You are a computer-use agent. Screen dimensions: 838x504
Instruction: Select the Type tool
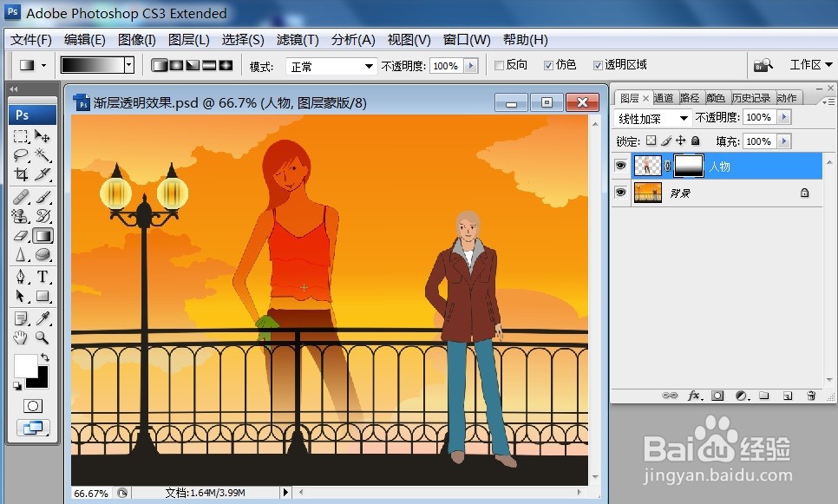43,277
